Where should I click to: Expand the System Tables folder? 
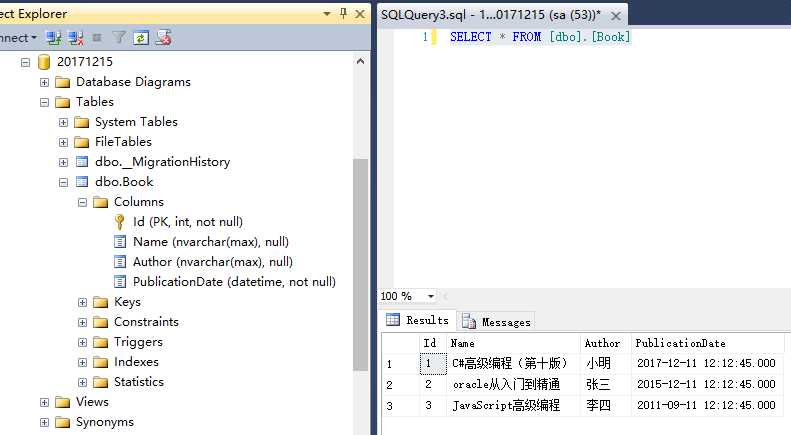click(x=63, y=122)
